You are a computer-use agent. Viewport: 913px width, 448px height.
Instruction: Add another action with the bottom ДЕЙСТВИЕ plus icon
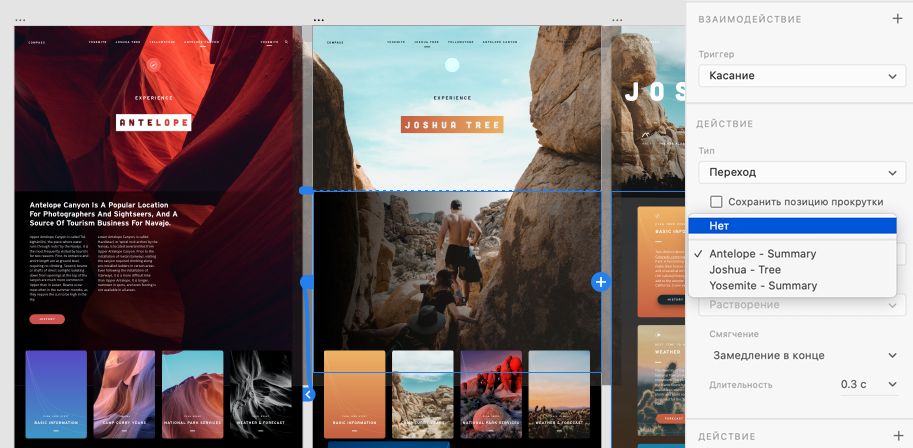coord(897,436)
